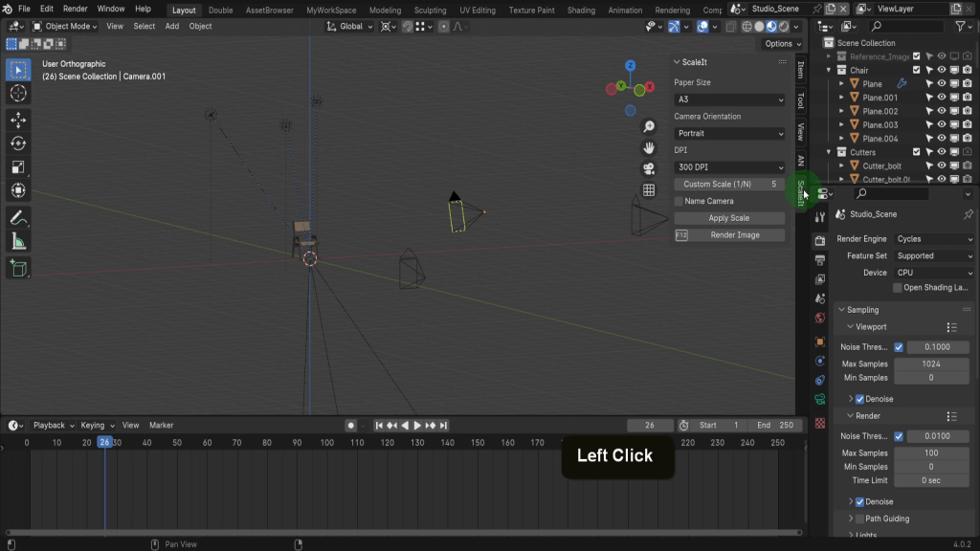Screen dimensions: 980x551
Task: Change Camera Orientation from Portrait
Action: click(729, 133)
